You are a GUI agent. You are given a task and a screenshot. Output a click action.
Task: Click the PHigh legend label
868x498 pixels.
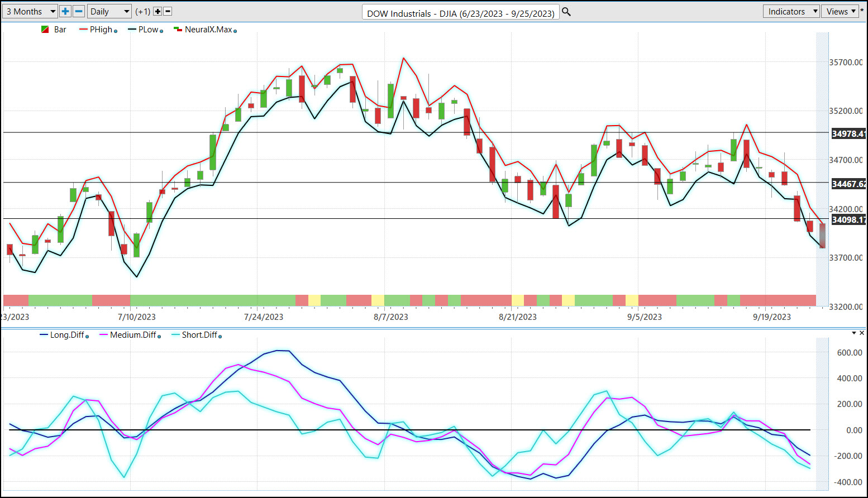101,30
